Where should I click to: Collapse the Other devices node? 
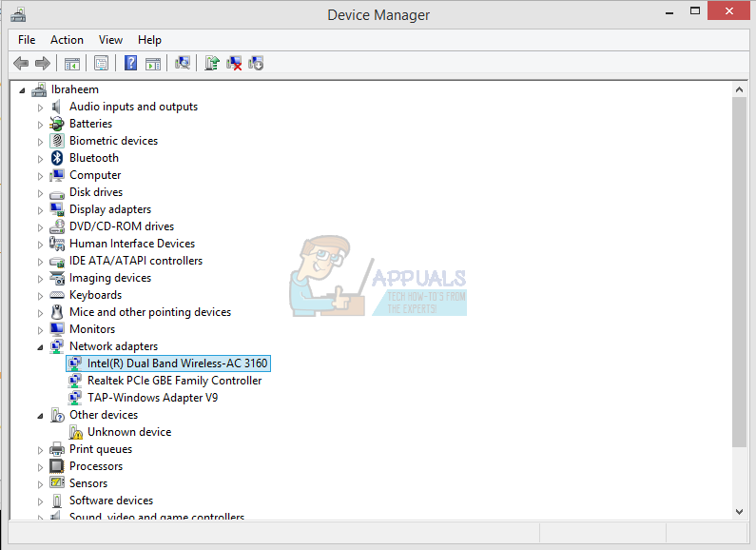41,416
